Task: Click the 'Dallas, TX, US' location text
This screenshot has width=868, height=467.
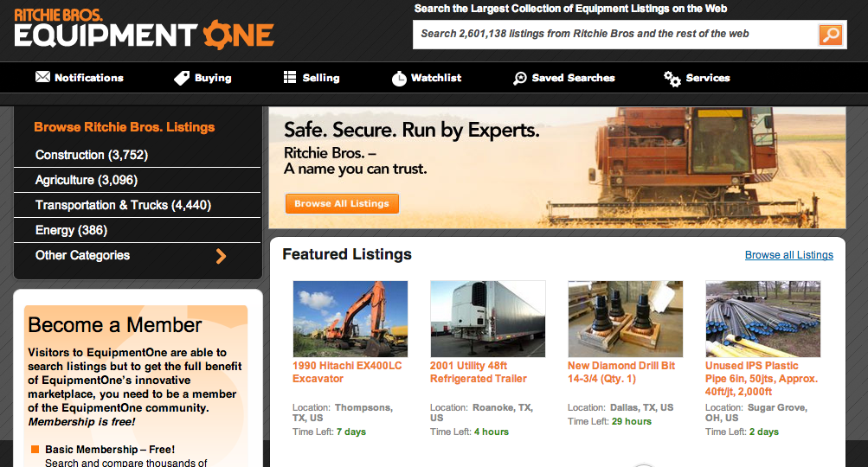Action: pyautogui.click(x=641, y=408)
